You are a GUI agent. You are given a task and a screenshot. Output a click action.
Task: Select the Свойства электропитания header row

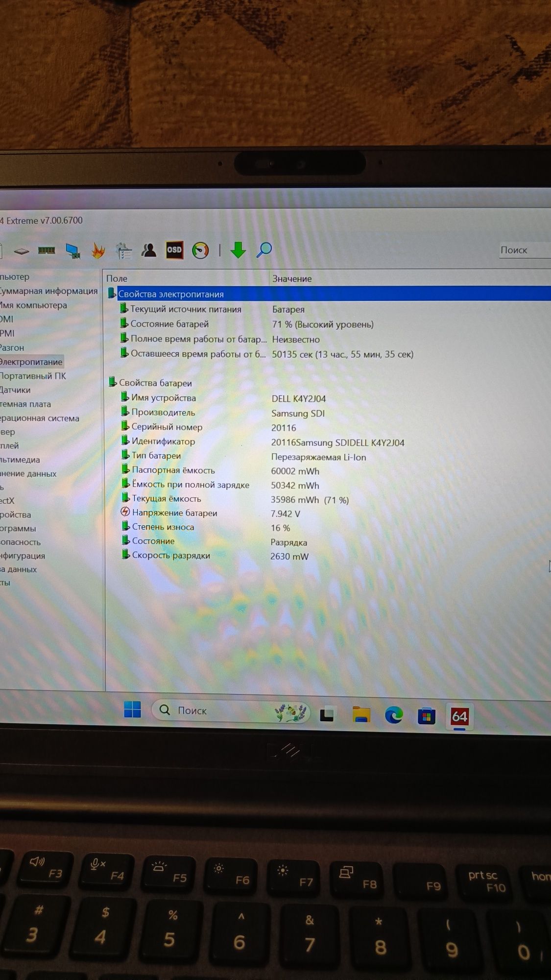(x=328, y=294)
